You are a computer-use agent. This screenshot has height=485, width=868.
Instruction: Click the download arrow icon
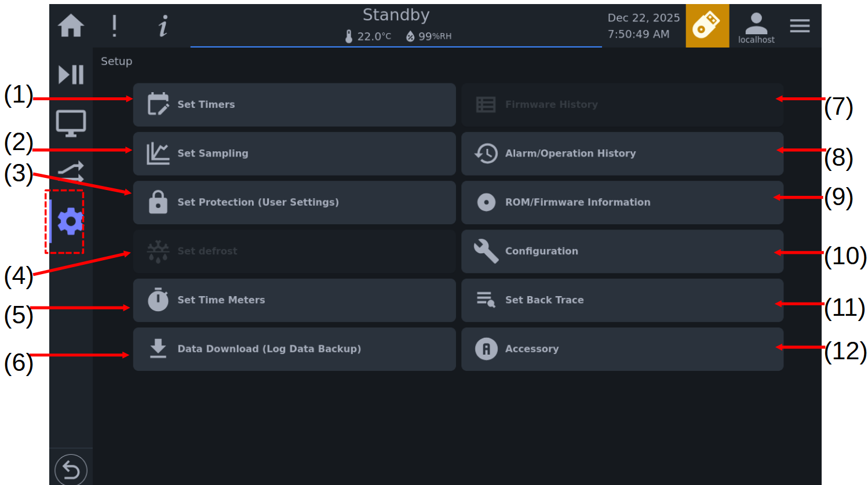click(158, 348)
